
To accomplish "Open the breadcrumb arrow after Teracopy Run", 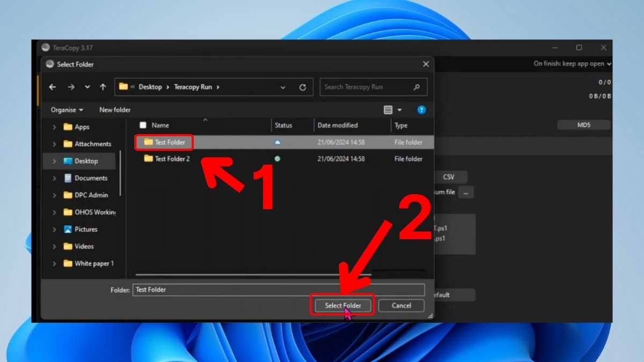I will (x=218, y=87).
